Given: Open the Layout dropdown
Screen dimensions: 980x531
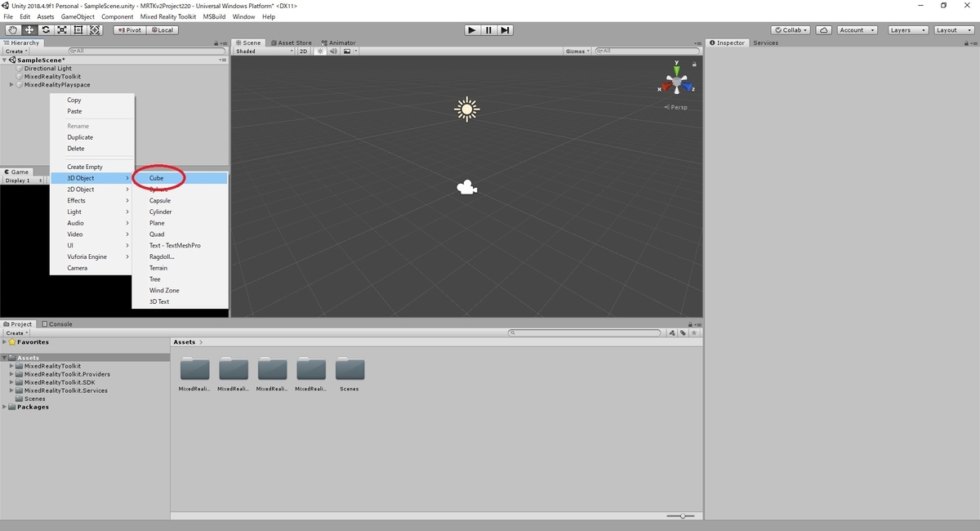Looking at the screenshot, I should pyautogui.click(x=953, y=30).
